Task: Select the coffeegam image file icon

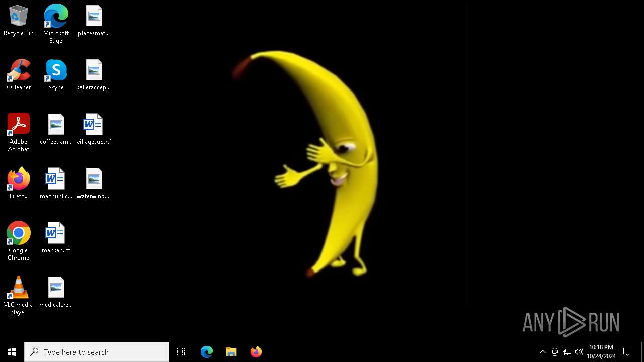Action: coord(56,130)
